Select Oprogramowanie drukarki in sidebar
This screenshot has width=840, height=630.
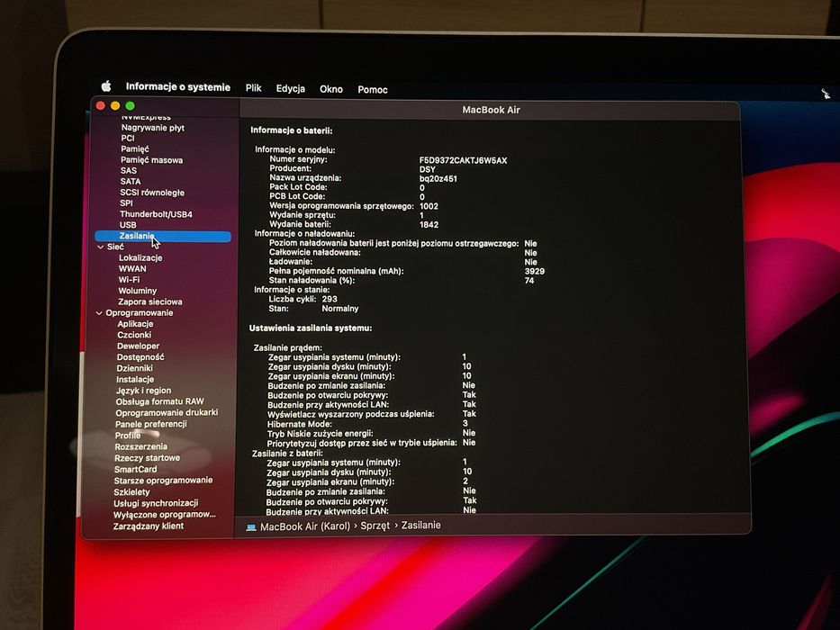coord(167,412)
